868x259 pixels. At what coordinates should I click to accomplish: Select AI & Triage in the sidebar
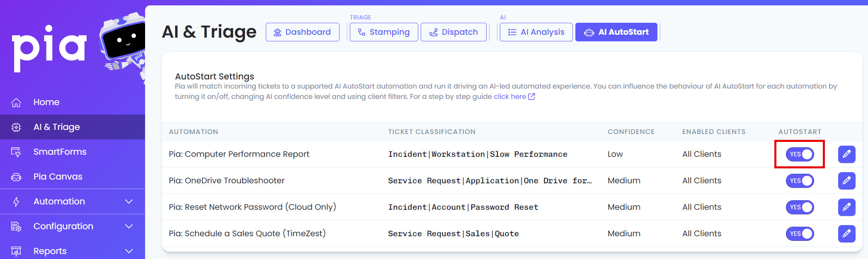pos(73,127)
